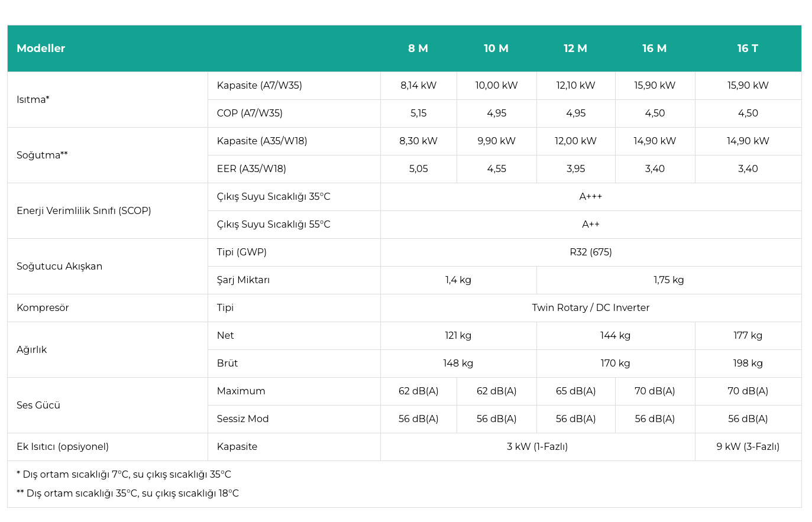812x522 pixels.
Task: Select the "10 M" model column header
Action: [496, 48]
